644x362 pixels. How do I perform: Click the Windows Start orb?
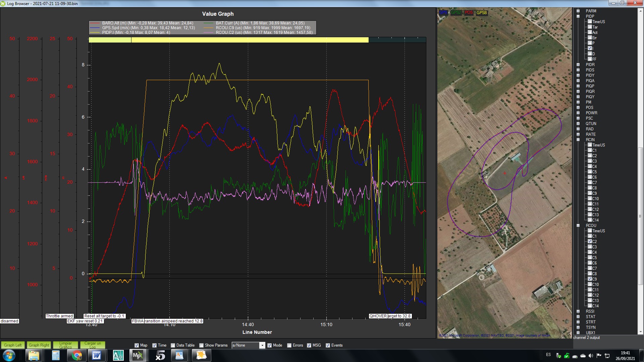pyautogui.click(x=9, y=355)
